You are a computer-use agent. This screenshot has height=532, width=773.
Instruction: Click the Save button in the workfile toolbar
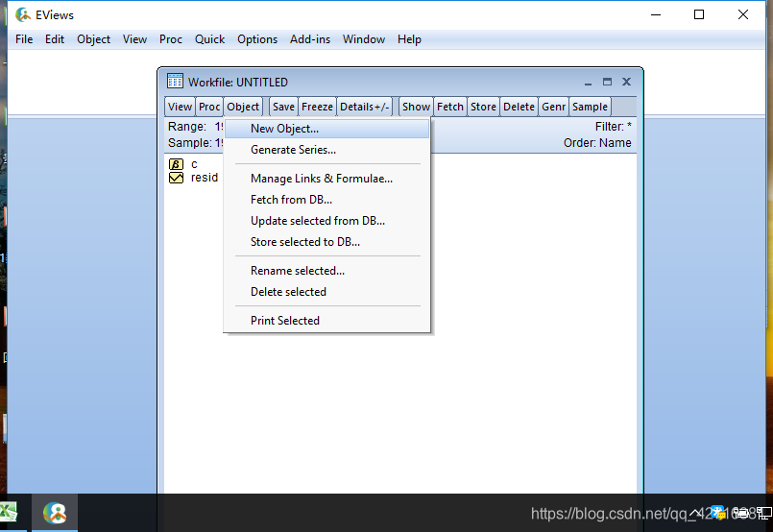[x=283, y=107]
